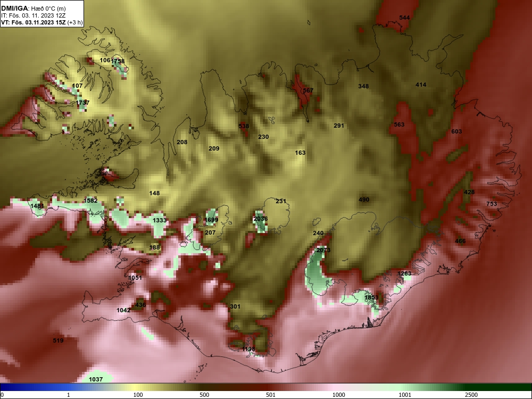532x399 pixels.
Task: Click the map value 544
Action: 404,18
